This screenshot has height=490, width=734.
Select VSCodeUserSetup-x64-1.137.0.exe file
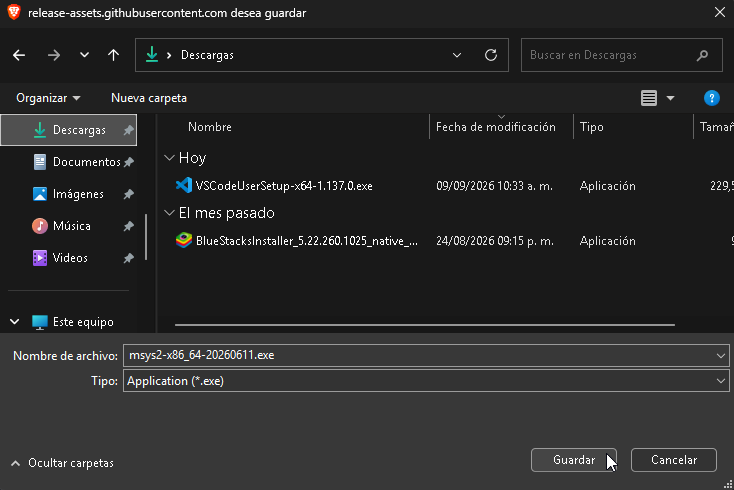tap(284, 186)
